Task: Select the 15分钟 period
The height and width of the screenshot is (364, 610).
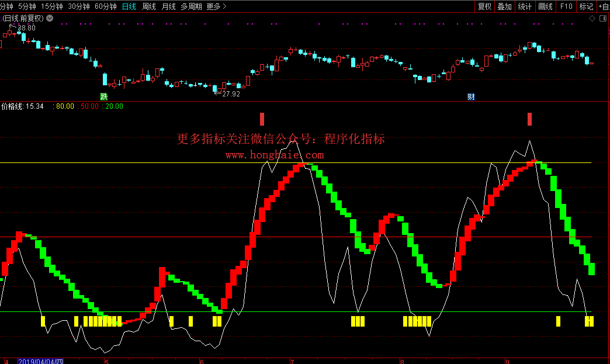Action: pyautogui.click(x=52, y=6)
